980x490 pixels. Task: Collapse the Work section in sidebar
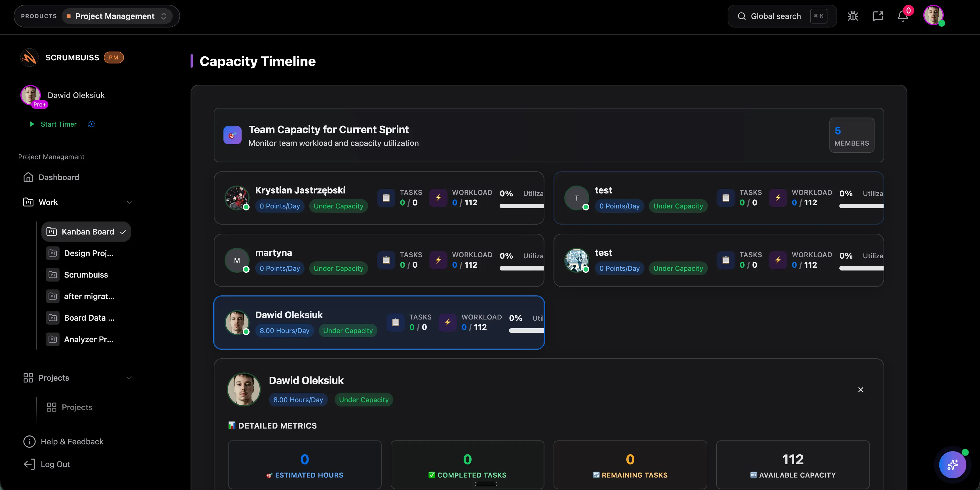pyautogui.click(x=129, y=202)
